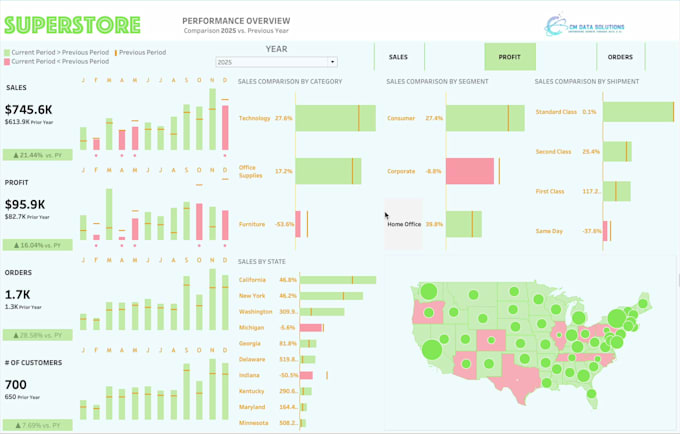Select the Technology category bar

pos(336,118)
